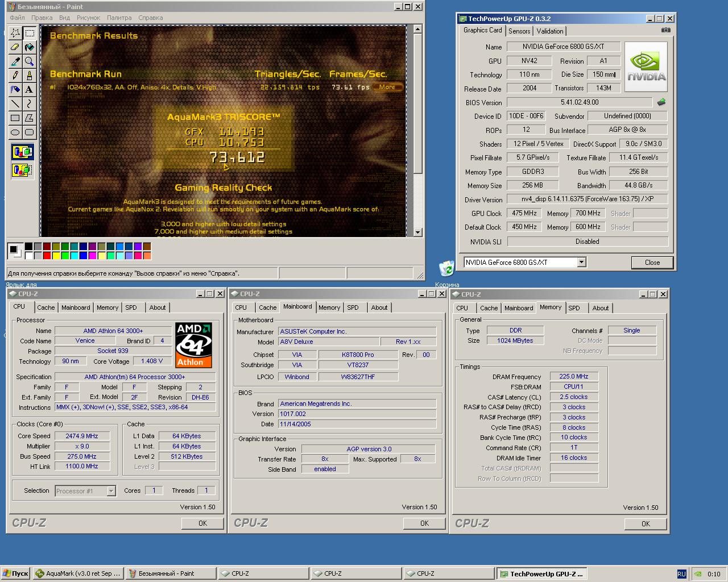This screenshot has width=728, height=582.
Task: Click the Core Speed 2474.9 MHz value
Action: click(82, 436)
